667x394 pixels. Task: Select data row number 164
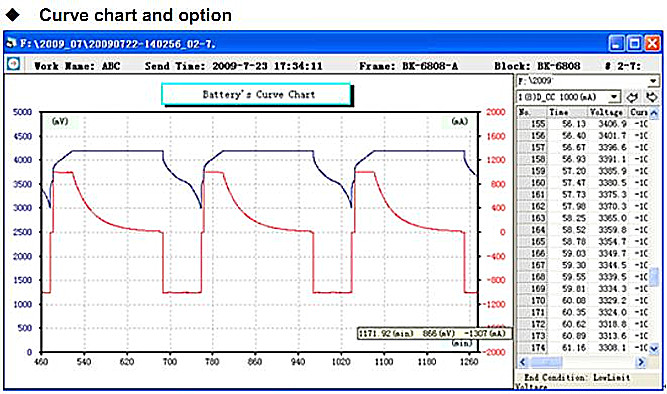tap(583, 230)
